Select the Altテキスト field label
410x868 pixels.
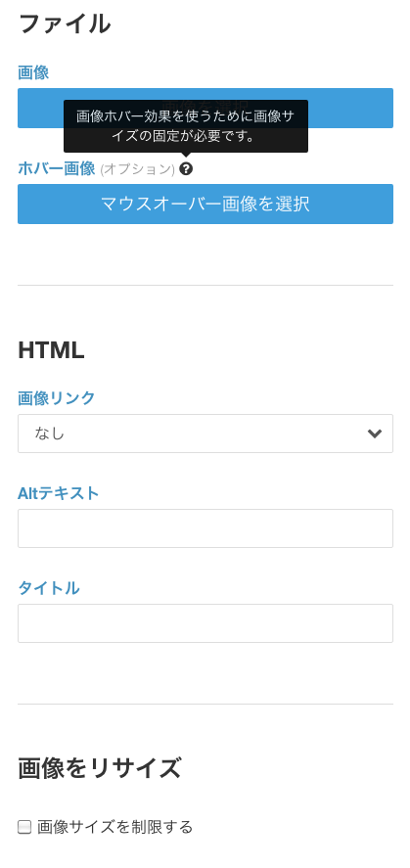(58, 492)
